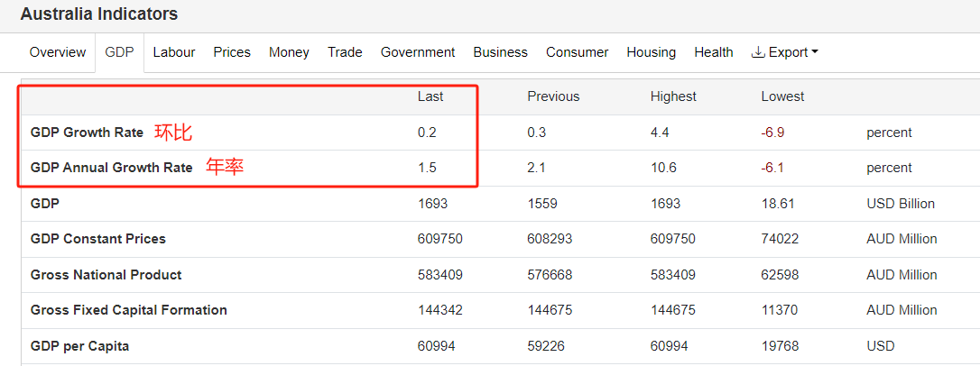
Task: Open Gross Fixed Capital Formation indicator
Action: (129, 310)
